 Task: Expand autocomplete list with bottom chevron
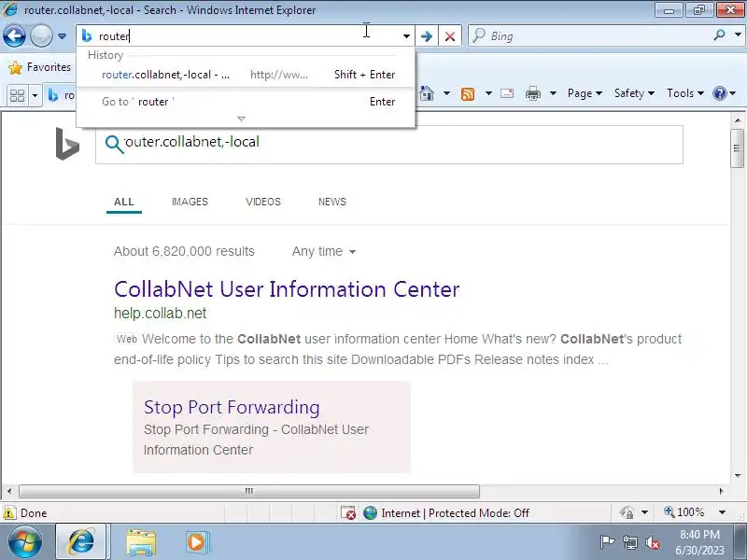(242, 119)
